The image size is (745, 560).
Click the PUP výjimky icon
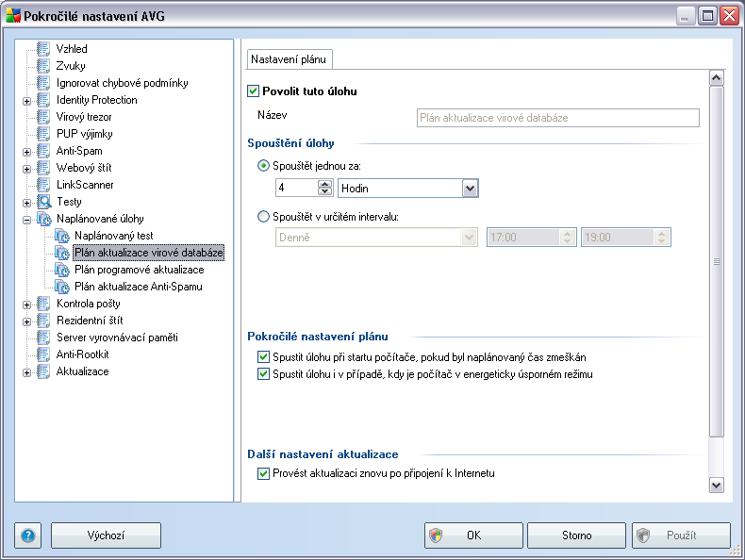[x=43, y=134]
